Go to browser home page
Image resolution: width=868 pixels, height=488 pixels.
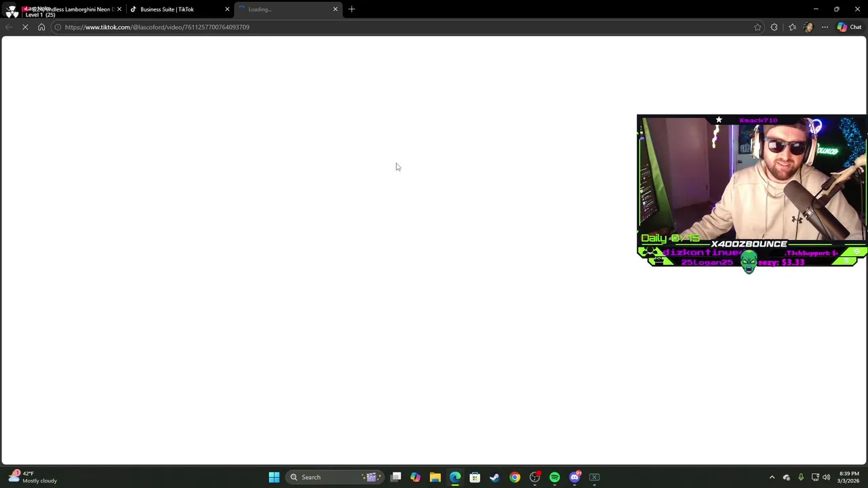tap(41, 27)
